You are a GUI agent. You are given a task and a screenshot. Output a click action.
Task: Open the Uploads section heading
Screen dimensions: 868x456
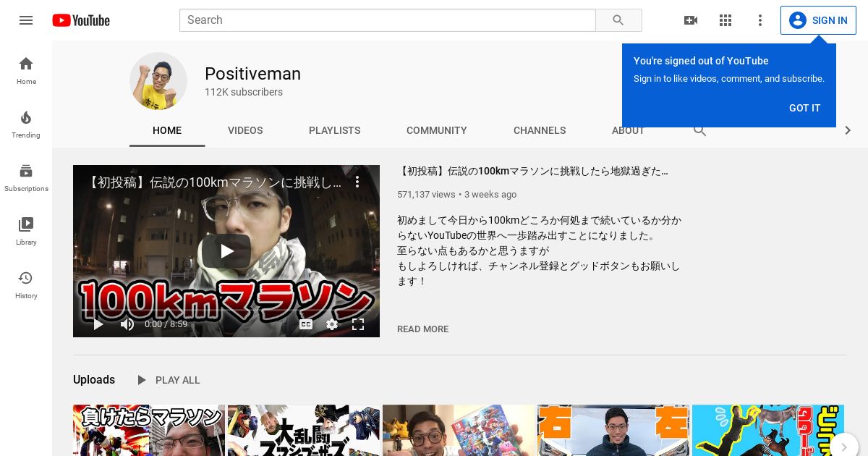click(x=94, y=380)
